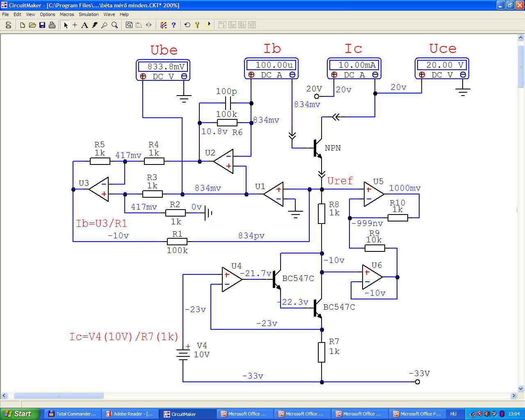The width and height of the screenshot is (525, 420).
Task: Open analyses setup with wrench icon
Action: click(197, 25)
